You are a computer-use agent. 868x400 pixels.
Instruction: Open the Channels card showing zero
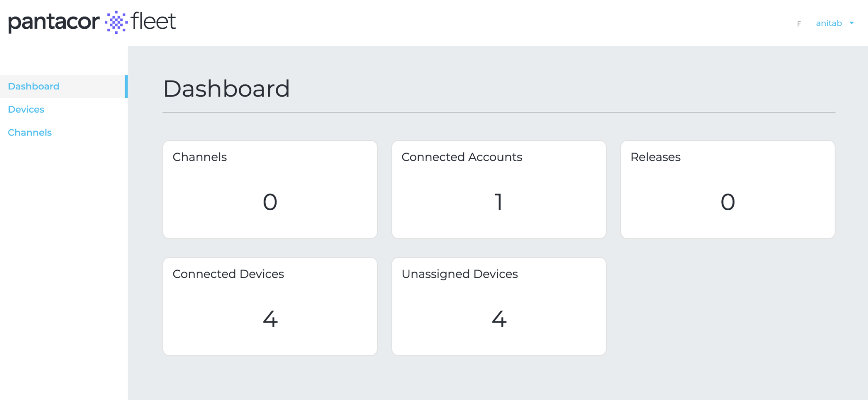[x=270, y=189]
